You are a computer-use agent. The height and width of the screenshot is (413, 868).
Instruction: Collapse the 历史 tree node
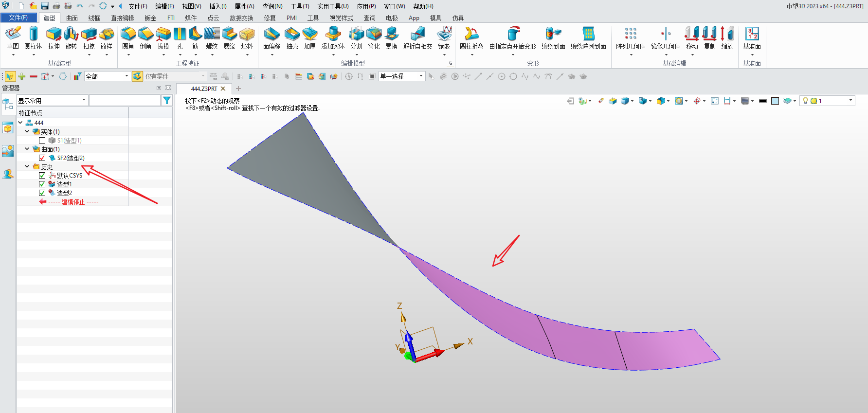pyautogui.click(x=27, y=166)
